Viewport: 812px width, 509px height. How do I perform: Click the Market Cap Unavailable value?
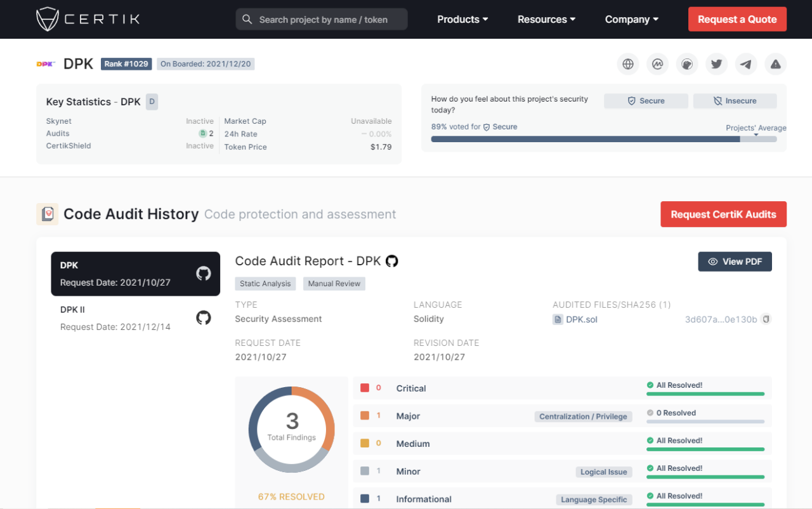pos(371,121)
